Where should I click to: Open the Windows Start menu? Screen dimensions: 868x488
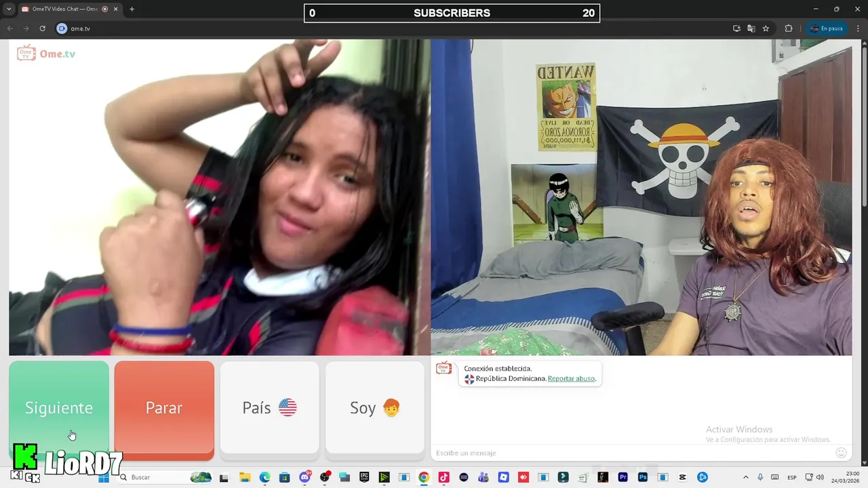click(104, 477)
